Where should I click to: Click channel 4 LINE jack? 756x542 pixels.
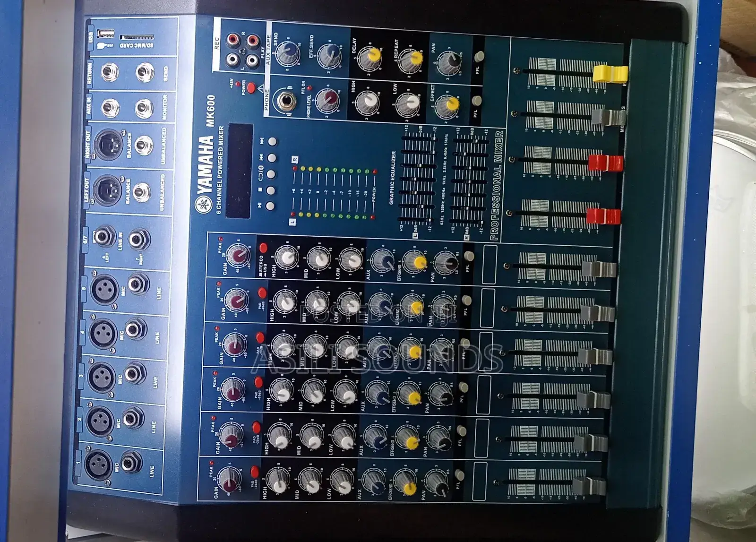tap(137, 328)
